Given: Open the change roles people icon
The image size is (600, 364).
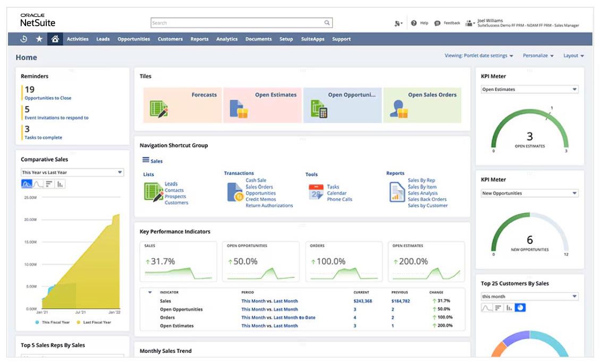Looking at the screenshot, I should point(469,23).
